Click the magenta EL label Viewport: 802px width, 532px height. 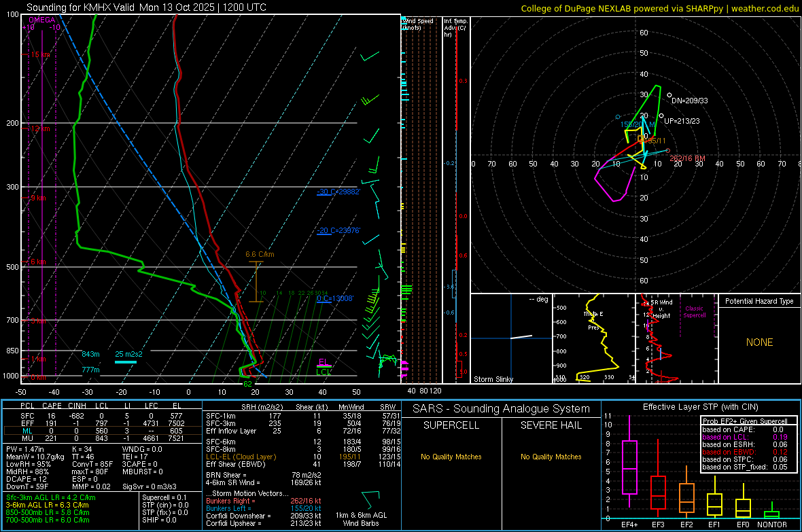tap(324, 362)
